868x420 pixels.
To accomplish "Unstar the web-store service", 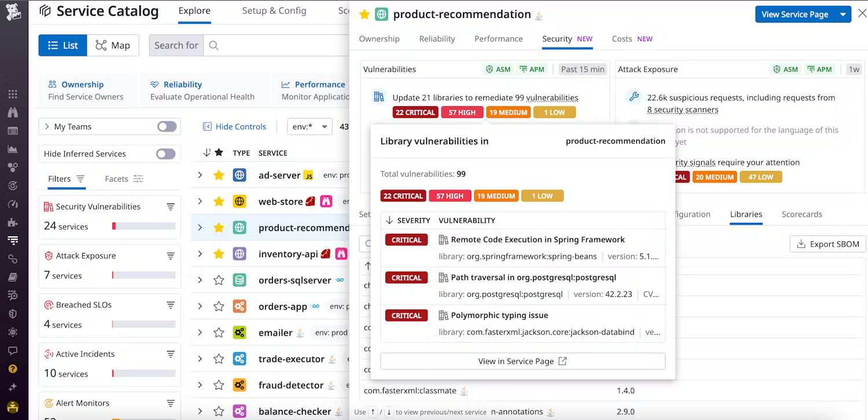I will pos(218,201).
